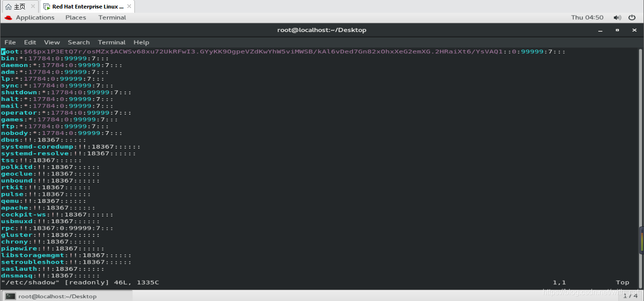This screenshot has width=644, height=301.
Task: Open the View menu
Action: (52, 42)
